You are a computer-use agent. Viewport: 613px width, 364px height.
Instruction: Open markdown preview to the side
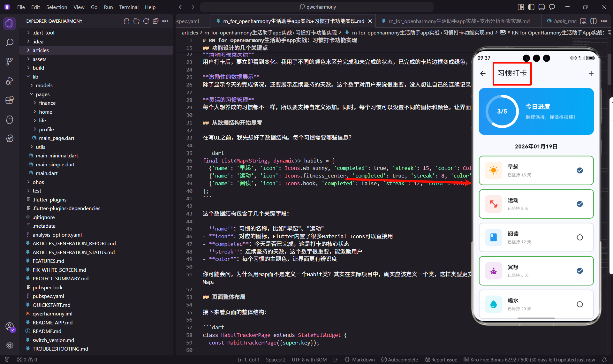[583, 21]
